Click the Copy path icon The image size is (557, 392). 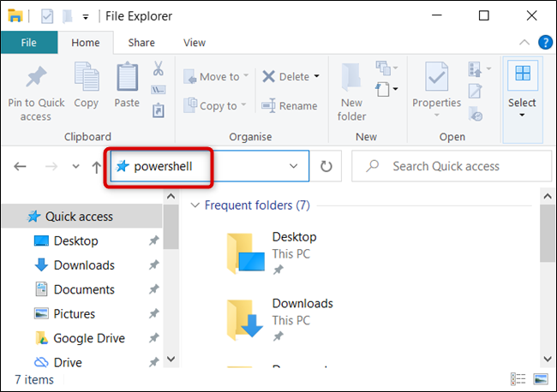(x=158, y=90)
